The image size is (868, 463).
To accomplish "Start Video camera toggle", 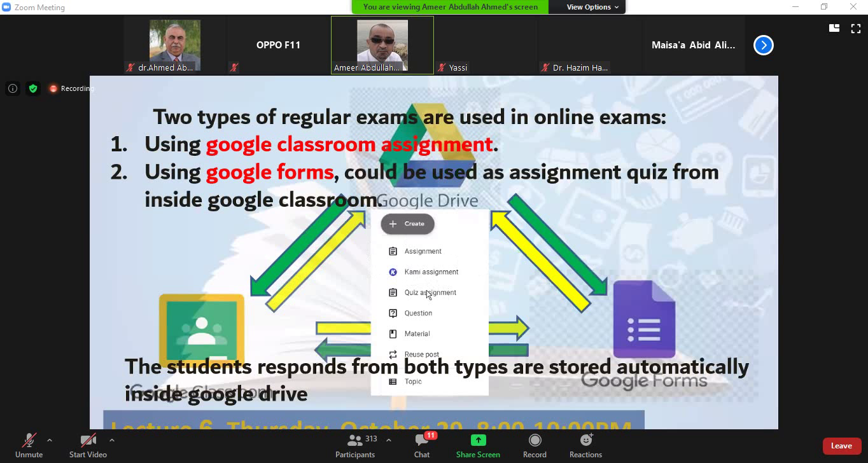I will coord(88,445).
